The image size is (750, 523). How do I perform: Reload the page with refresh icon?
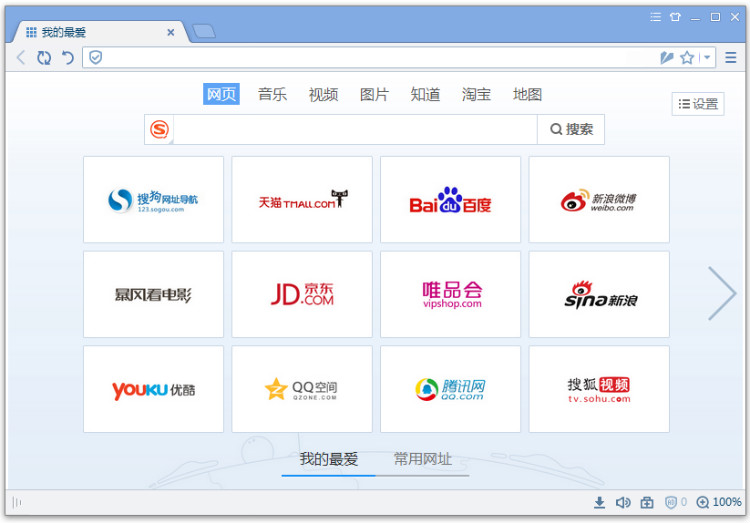44,57
